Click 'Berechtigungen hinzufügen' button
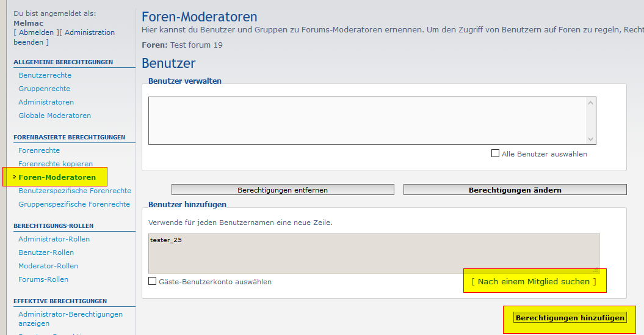This screenshot has height=335, width=644. point(570,318)
